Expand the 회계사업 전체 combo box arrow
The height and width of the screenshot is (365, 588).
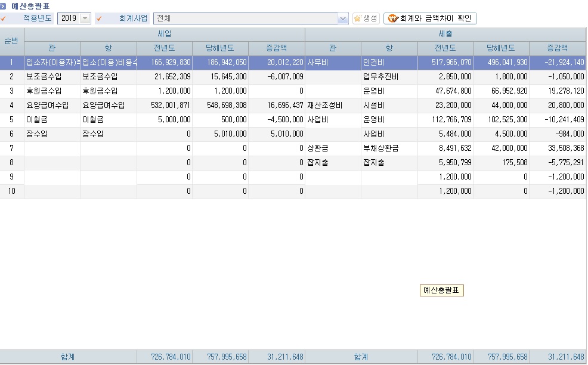coord(343,18)
